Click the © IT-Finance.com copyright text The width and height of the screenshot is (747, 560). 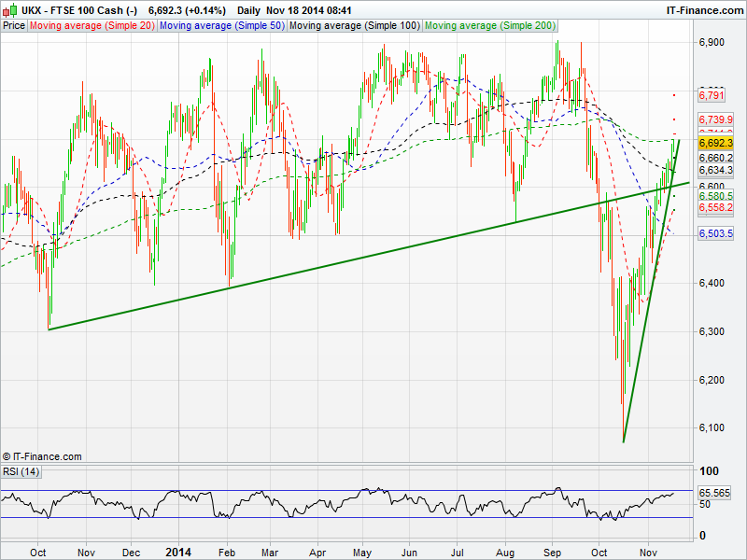point(42,456)
